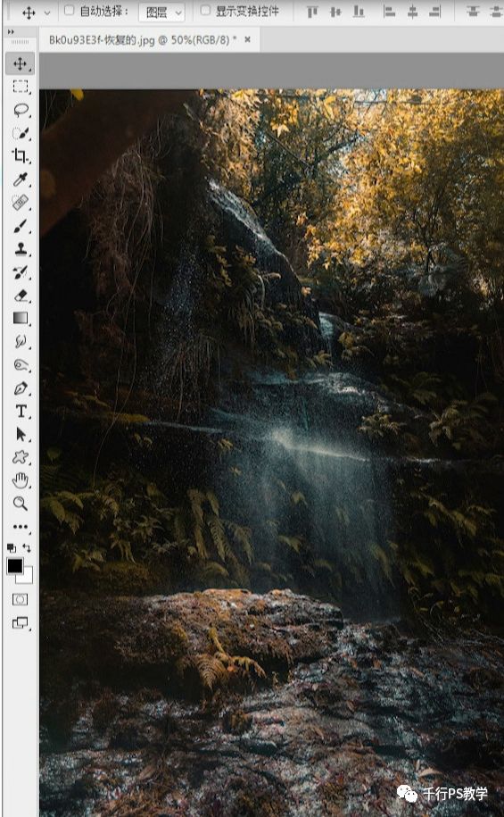Expand the toolbar with double-arrow toggle

(x=11, y=32)
